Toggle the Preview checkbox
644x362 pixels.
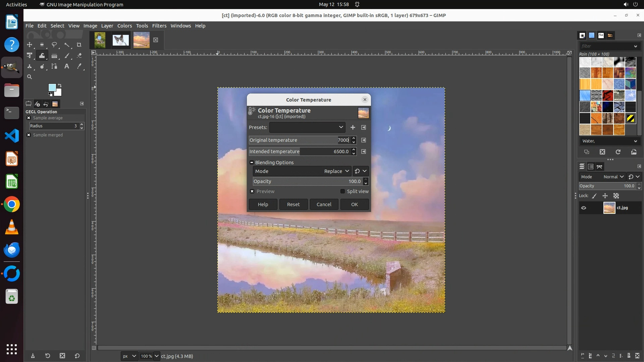(x=252, y=191)
